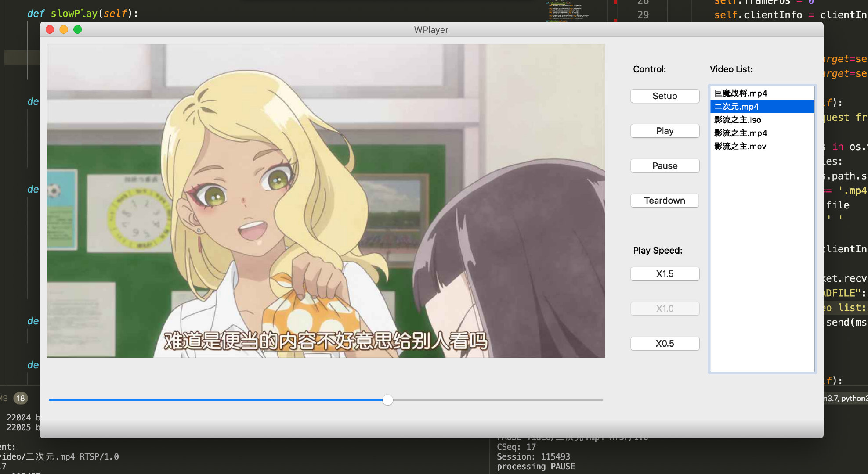Click the 'Session: 115493' terminal line
The height and width of the screenshot is (474, 868).
tap(533, 456)
